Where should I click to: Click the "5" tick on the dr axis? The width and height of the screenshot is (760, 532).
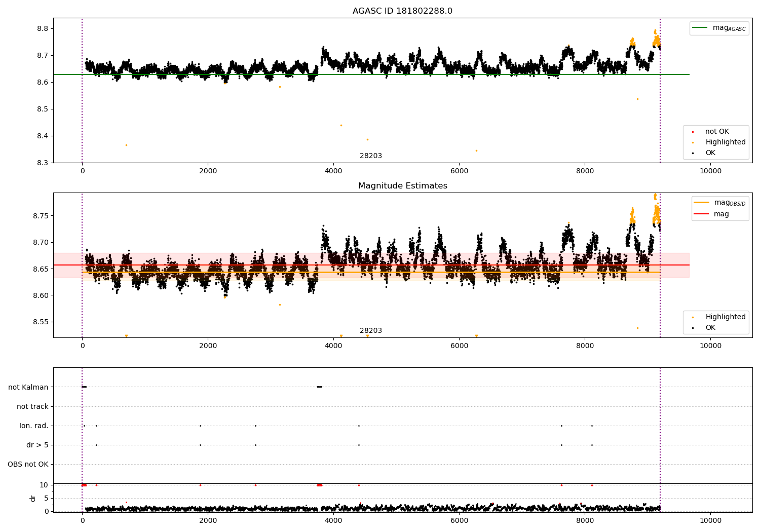click(46, 499)
